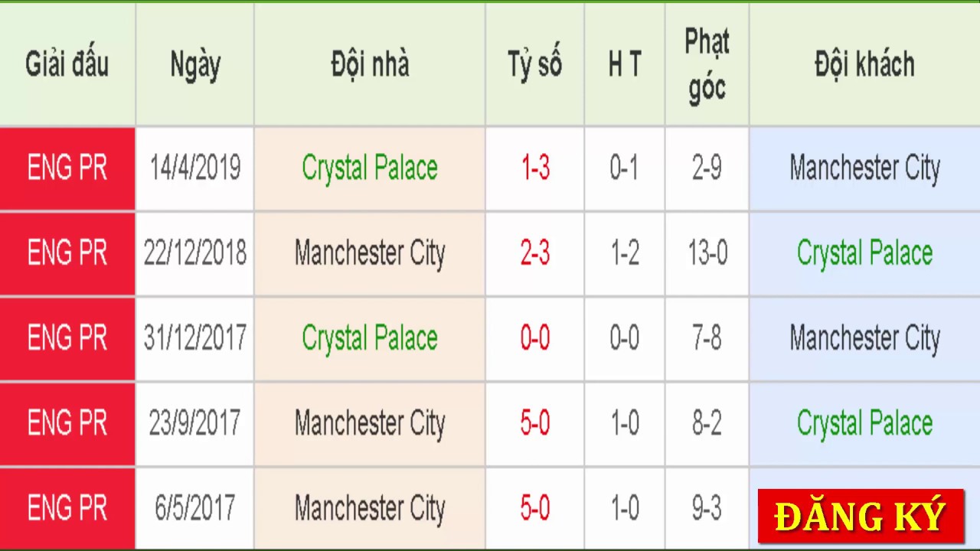The image size is (980, 551).
Task: Click the 2-3 score result
Action: [535, 253]
